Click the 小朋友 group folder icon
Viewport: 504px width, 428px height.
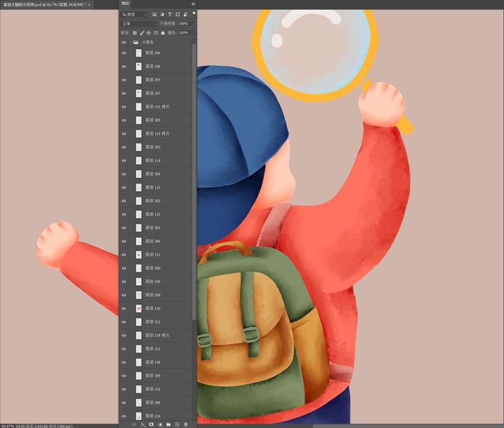click(136, 42)
